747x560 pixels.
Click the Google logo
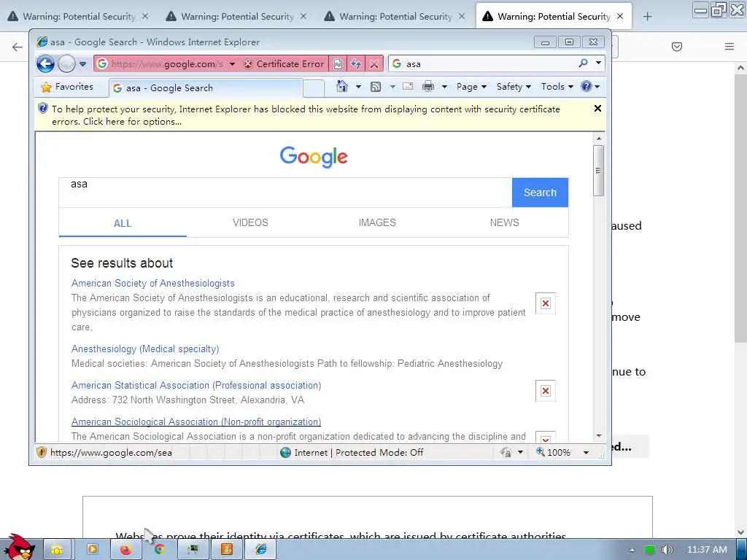[314, 157]
